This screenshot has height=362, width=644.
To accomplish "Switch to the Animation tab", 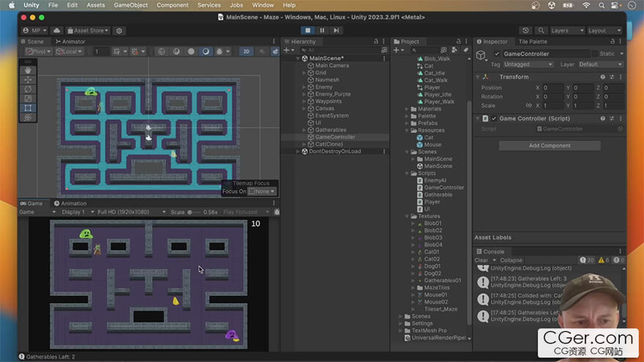I will [70, 203].
